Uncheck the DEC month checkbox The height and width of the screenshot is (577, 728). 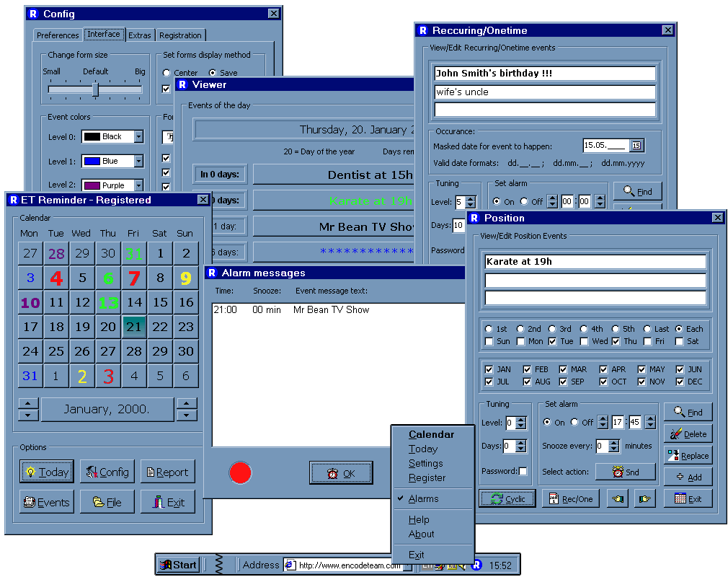[680, 382]
